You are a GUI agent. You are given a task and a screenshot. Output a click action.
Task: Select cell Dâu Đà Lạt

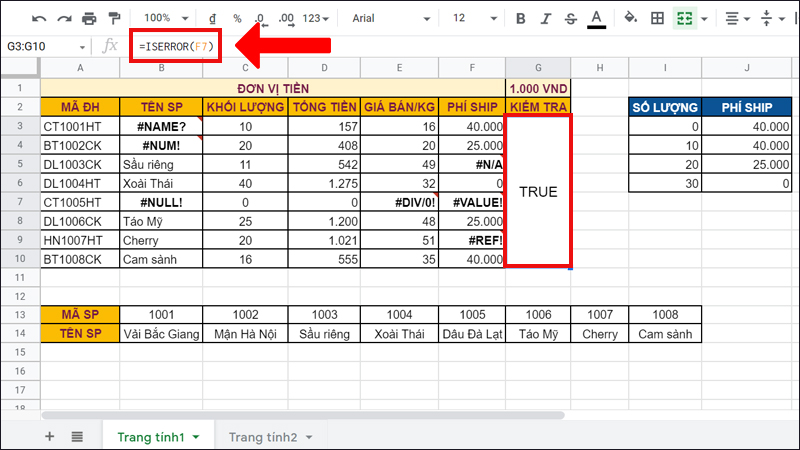(472, 334)
